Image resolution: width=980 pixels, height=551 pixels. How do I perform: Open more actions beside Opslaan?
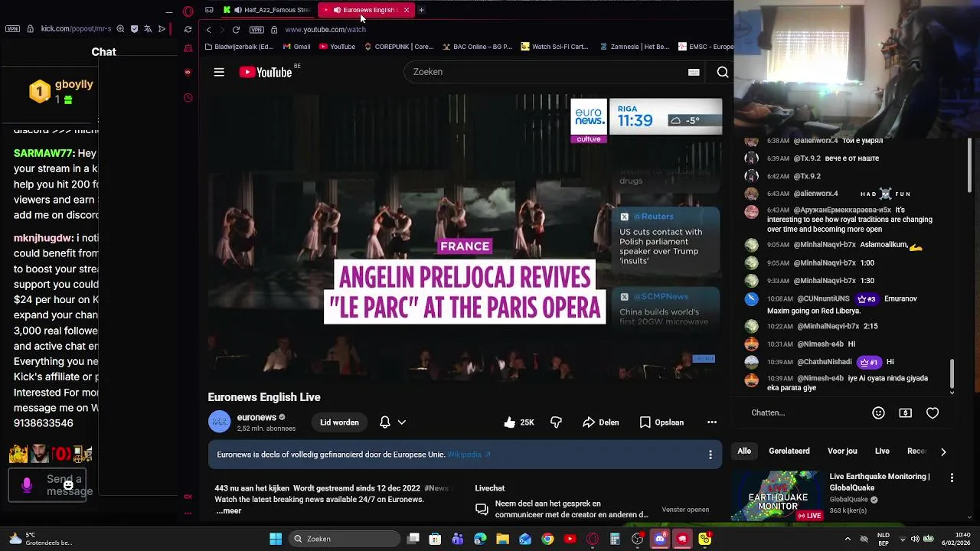711,422
